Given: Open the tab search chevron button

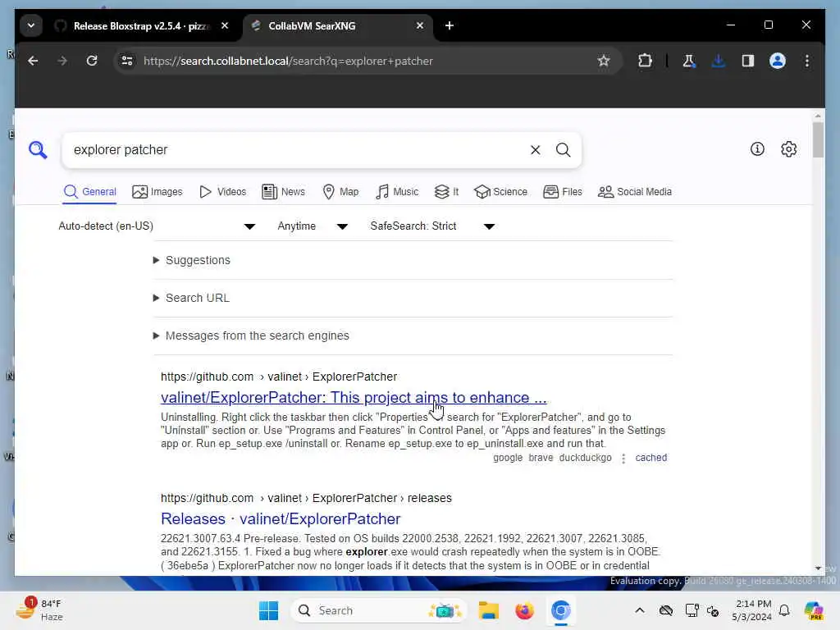Looking at the screenshot, I should pyautogui.click(x=31, y=25).
